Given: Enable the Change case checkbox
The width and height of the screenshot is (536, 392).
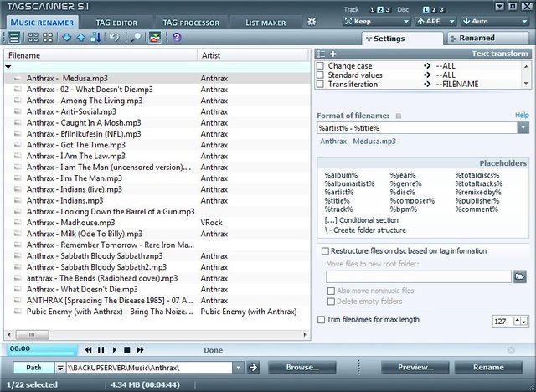Looking at the screenshot, I should [x=320, y=65].
